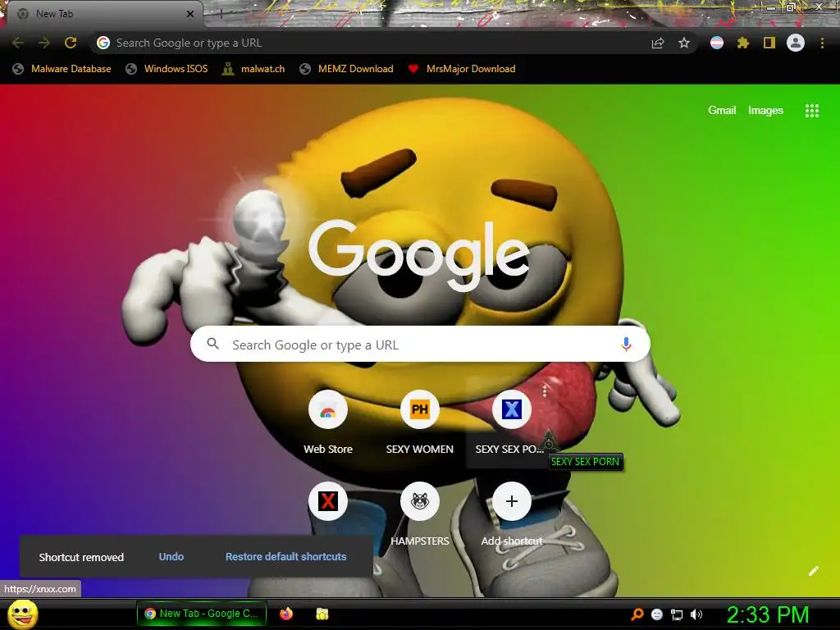The width and height of the screenshot is (840, 630).
Task: Open the Gmail link
Action: [x=722, y=111]
